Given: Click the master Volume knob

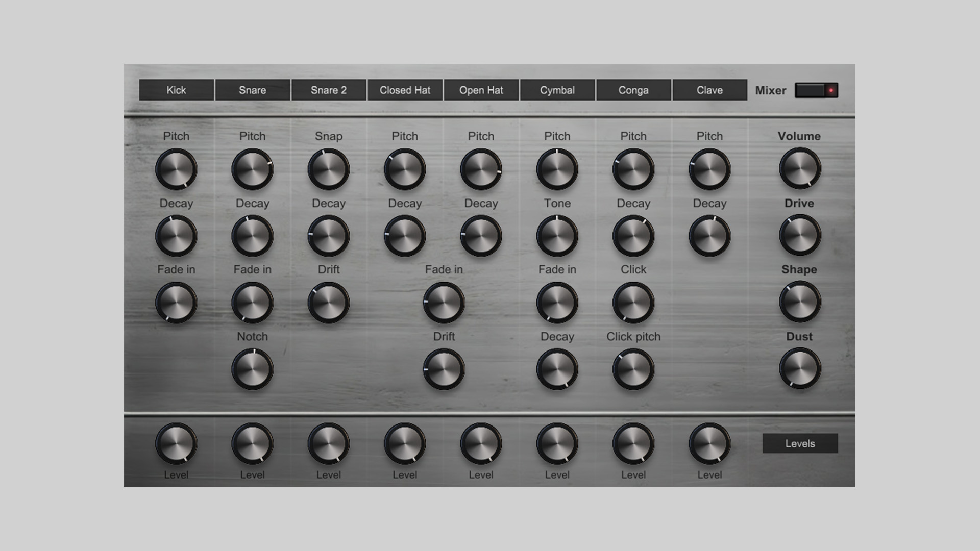Looking at the screenshot, I should point(799,168).
